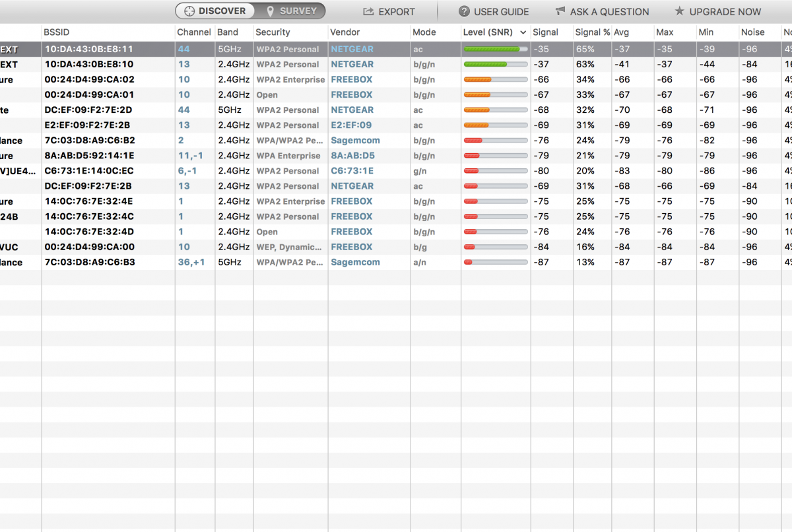Select row with BSSID 00:24:D4:99:CA:02
This screenshot has height=532, width=792.
tap(396, 79)
